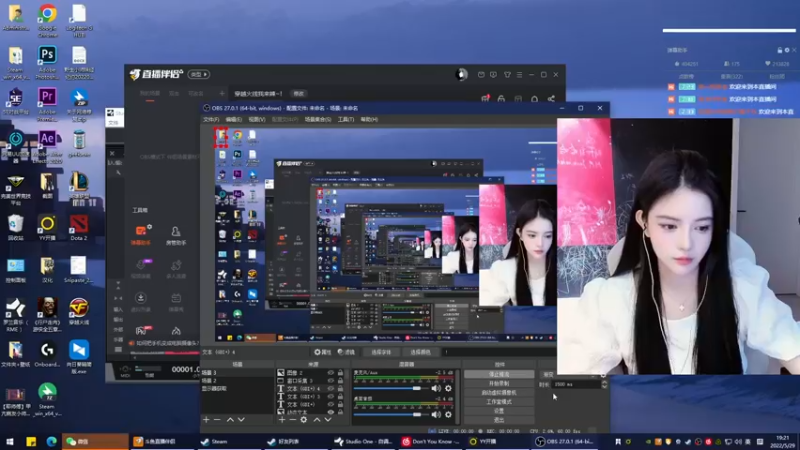This screenshot has height=450, width=800.
Task: Open 场景集合(S) menu in OBS
Action: (317, 119)
